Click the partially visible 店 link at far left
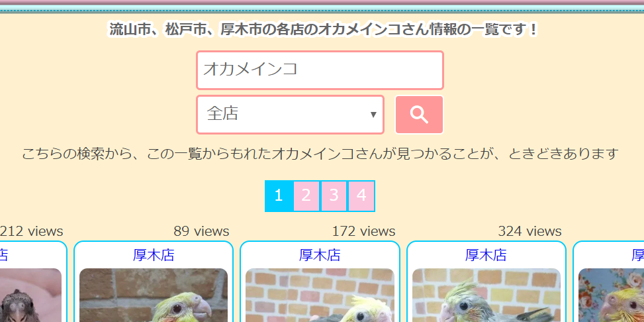The width and height of the screenshot is (644, 322). (x=4, y=255)
